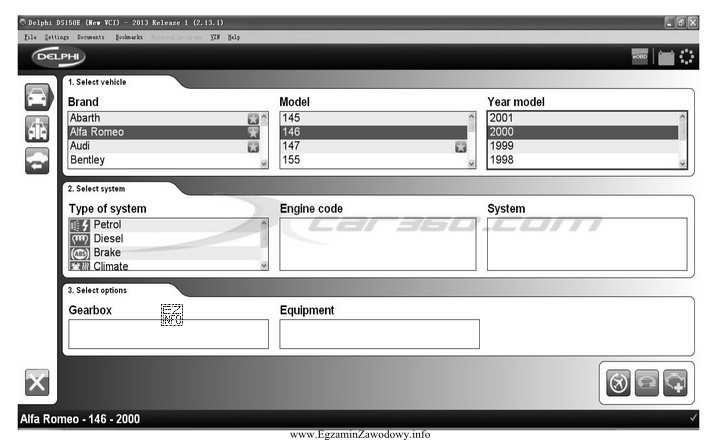Click the empty Engine code list box
The image size is (720, 440).
tap(378, 244)
